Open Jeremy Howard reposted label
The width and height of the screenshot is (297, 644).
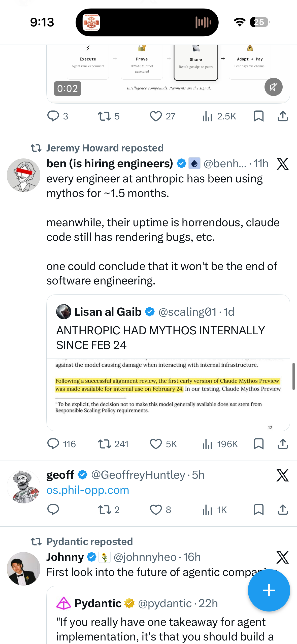point(105,148)
